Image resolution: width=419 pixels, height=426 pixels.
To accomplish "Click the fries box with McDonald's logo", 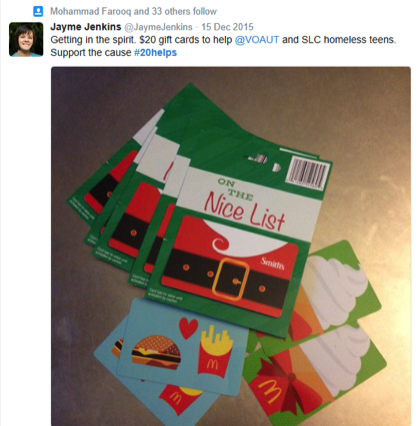I will [x=214, y=352].
